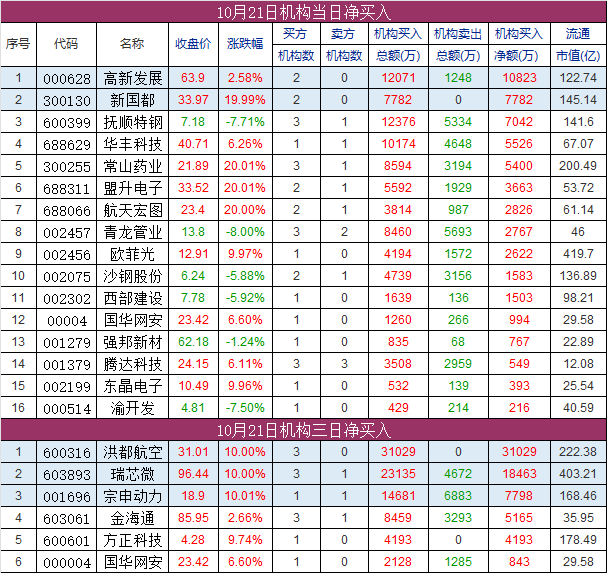Select the 收盘价 column header
The height and width of the screenshot is (573, 607).
click(193, 44)
